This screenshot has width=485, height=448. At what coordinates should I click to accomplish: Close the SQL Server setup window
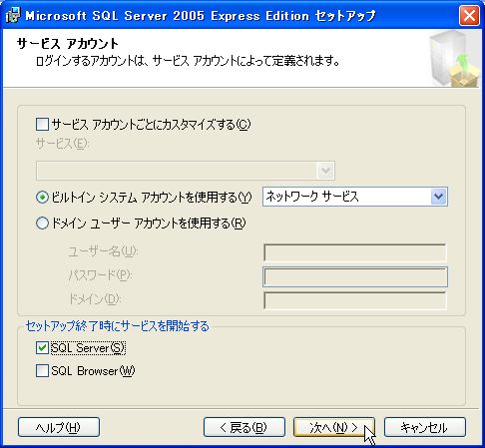(x=469, y=15)
